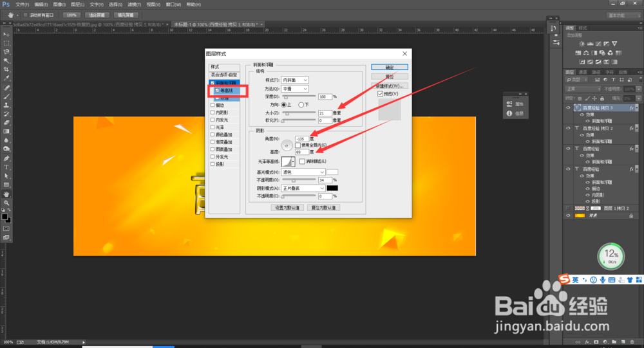Click the Sogou input method S icon
This screenshot has height=348, width=644.
565,279
